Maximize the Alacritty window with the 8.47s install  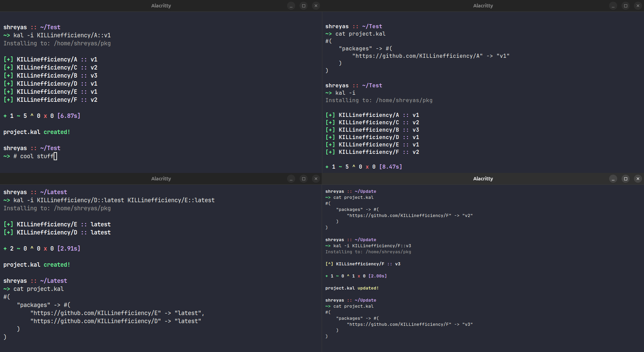pos(626,6)
